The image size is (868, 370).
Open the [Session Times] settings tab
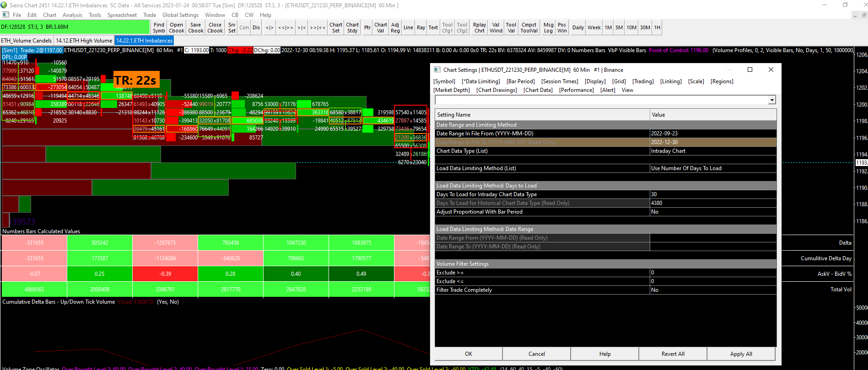[560, 81]
